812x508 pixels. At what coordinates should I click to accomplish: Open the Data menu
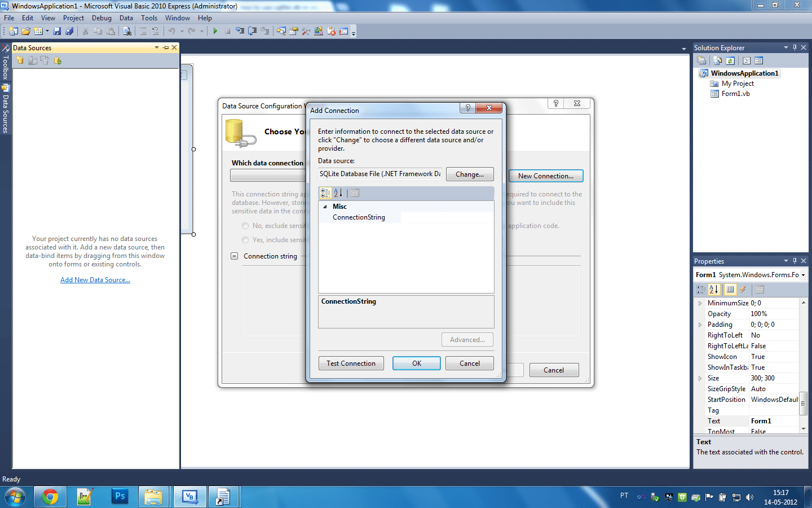(126, 18)
